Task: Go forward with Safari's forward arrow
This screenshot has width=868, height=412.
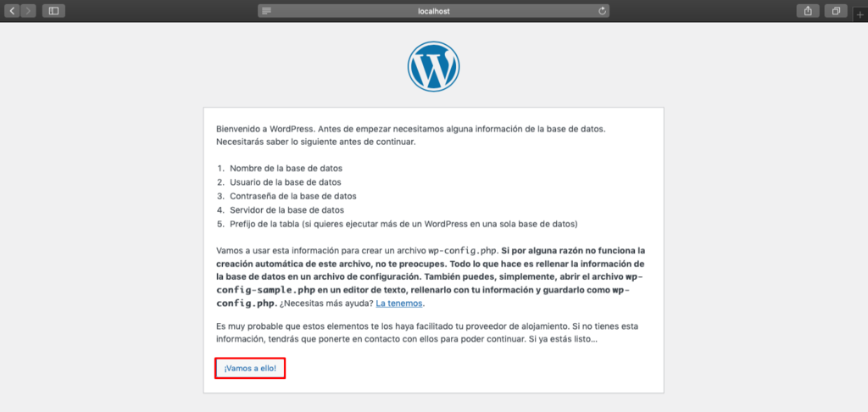Action: click(28, 10)
